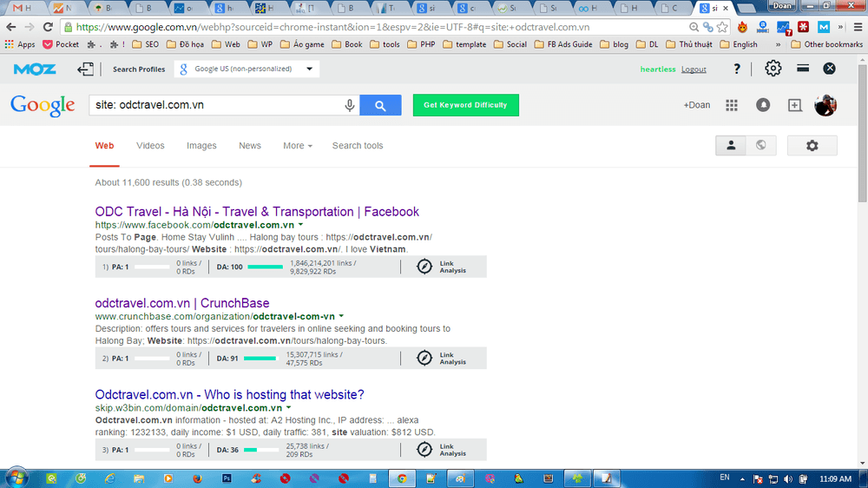Open the Google account profile picture
The height and width of the screenshot is (488, 868).
825,105
